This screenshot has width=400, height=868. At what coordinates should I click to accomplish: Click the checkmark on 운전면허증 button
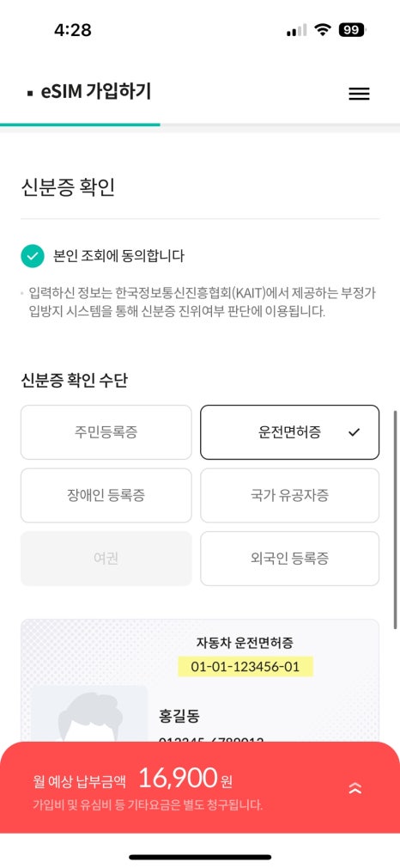[x=355, y=433]
